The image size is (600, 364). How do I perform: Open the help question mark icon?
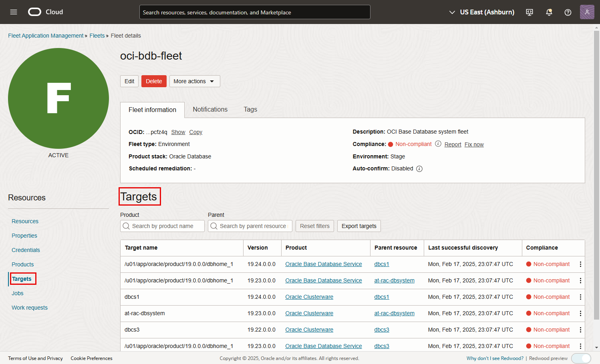568,12
